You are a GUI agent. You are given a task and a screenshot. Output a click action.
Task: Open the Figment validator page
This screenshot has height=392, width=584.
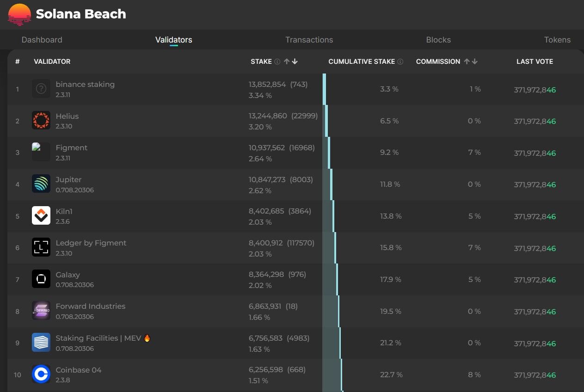(x=71, y=147)
